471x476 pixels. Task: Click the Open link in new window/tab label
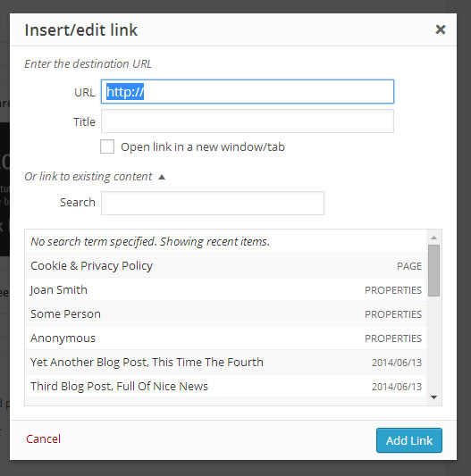(x=203, y=147)
